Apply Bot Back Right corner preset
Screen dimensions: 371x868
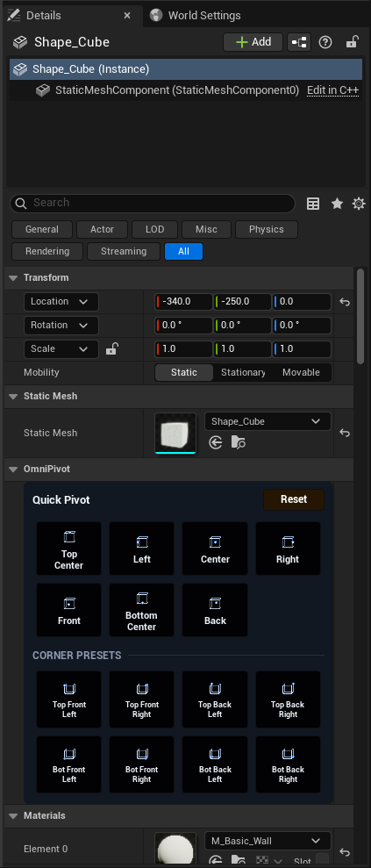288,764
